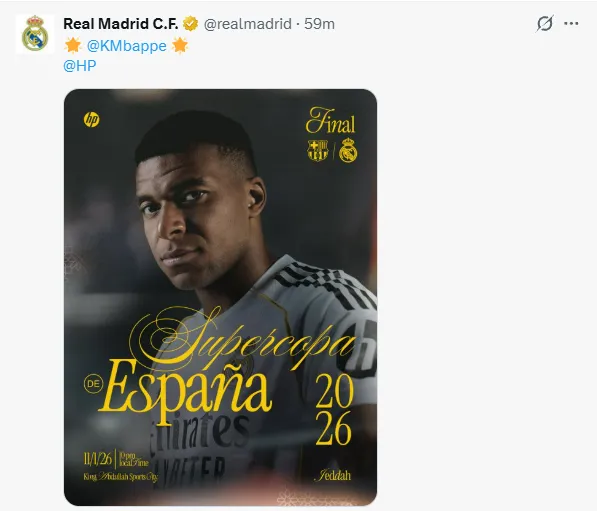Click the circled DE badge beside España
Viewport: 597px width, 511px height.
coord(93,384)
